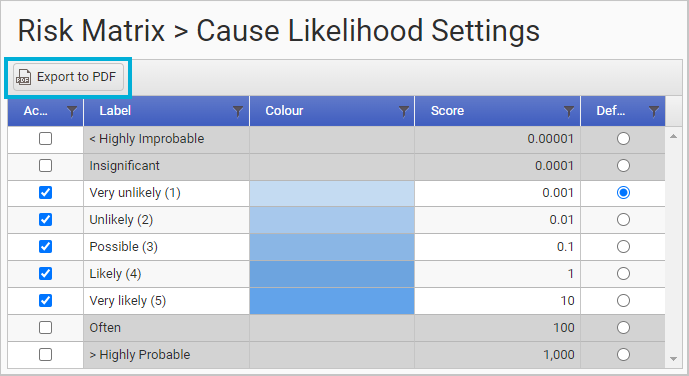Image resolution: width=689 pixels, height=376 pixels.
Task: Open the Active column filter icon
Action: [x=72, y=111]
